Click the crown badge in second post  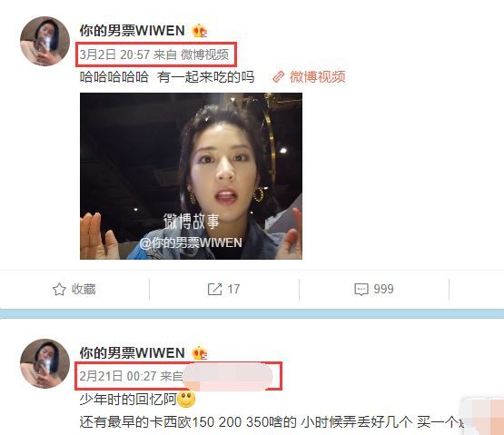[199, 353]
